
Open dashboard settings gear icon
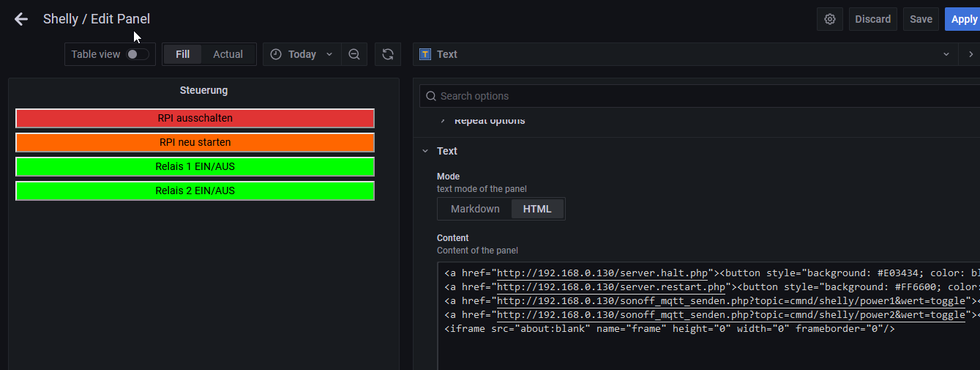[x=830, y=19]
